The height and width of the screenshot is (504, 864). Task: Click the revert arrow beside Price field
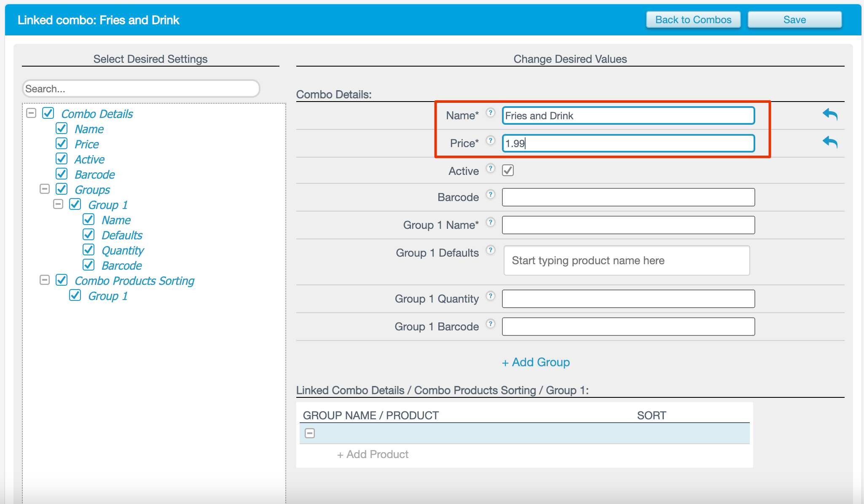coord(829,142)
